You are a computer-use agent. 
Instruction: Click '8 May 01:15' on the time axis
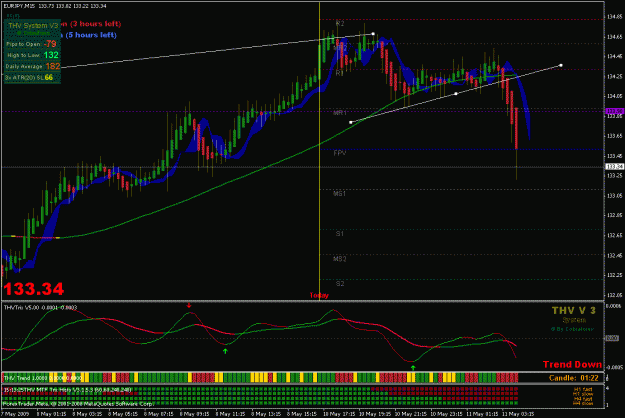[52, 414]
